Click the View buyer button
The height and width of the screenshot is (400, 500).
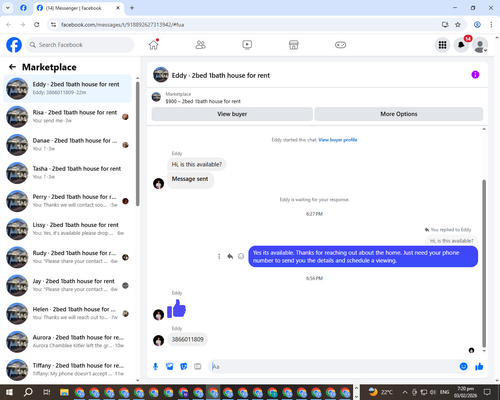(232, 114)
